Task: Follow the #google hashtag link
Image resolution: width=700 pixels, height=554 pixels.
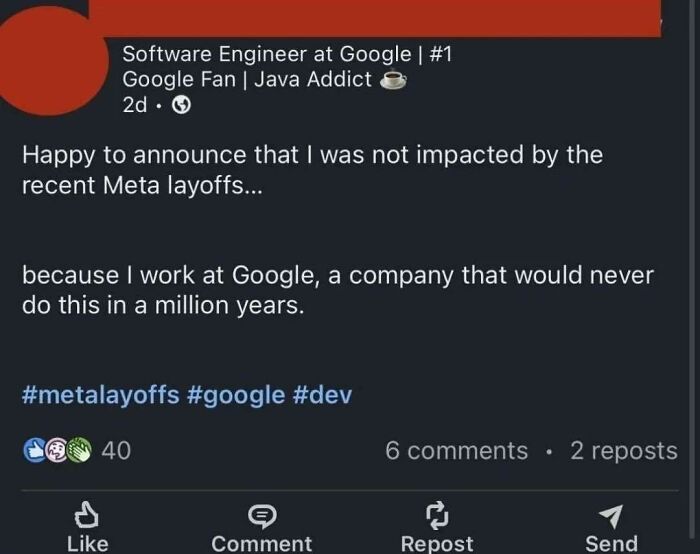Action: (x=237, y=394)
